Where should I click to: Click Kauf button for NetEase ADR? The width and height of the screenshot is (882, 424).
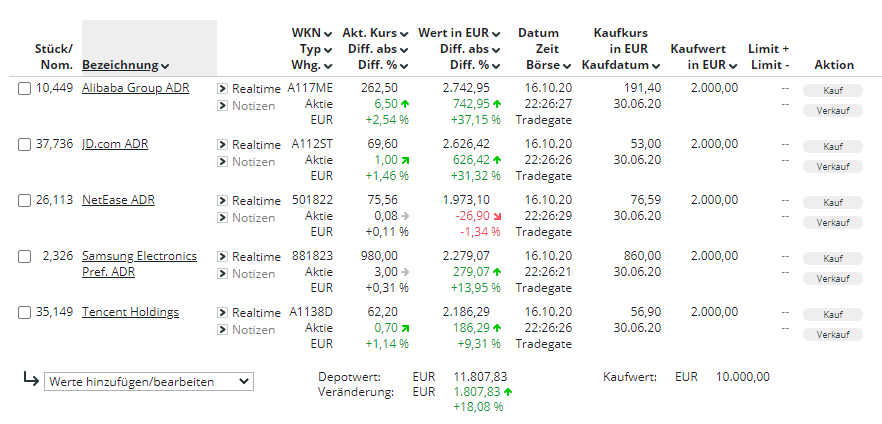pos(832,202)
